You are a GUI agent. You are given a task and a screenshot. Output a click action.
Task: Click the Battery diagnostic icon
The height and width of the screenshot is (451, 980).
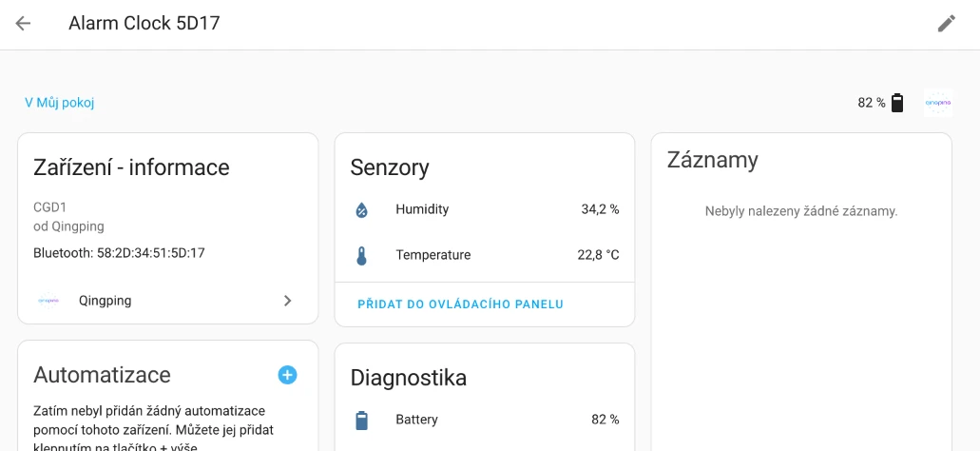click(x=361, y=420)
